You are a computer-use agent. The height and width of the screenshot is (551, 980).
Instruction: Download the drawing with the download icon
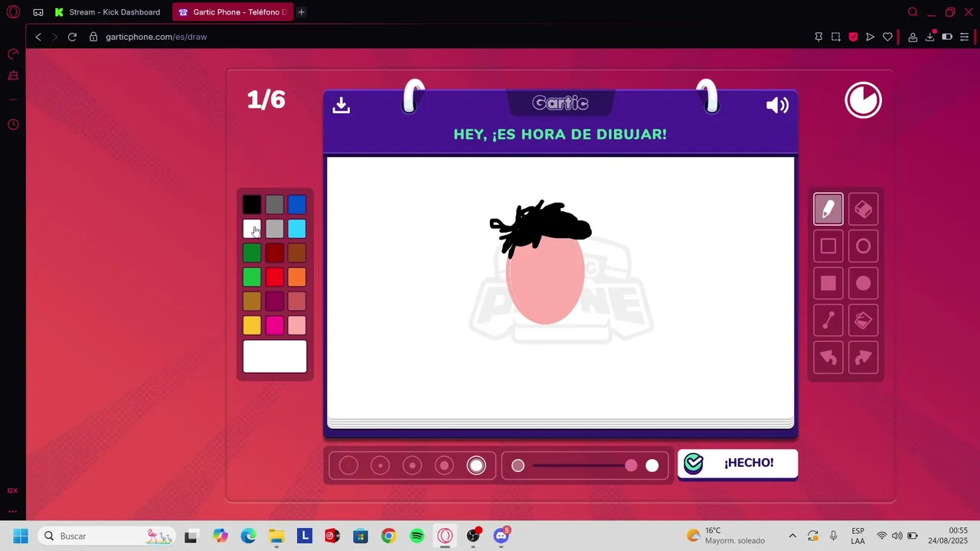(341, 105)
